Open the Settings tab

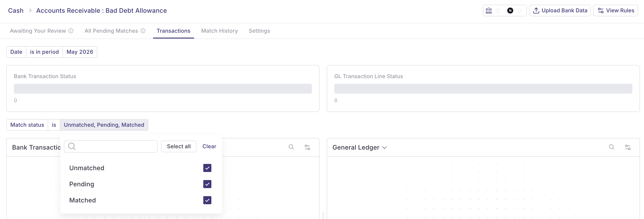click(x=259, y=31)
